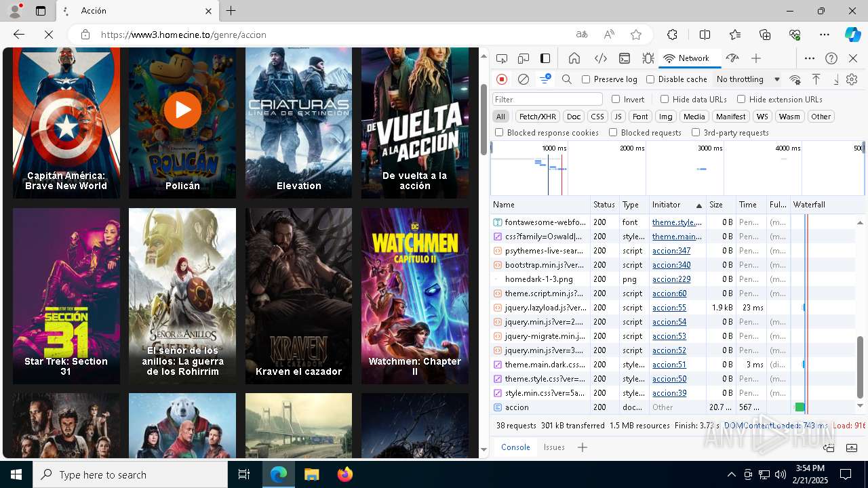
Task: Click the Copilot icon in Edge toolbar
Action: [x=852, y=35]
